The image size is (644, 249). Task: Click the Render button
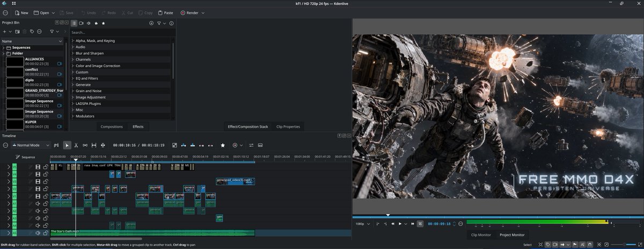tap(189, 12)
